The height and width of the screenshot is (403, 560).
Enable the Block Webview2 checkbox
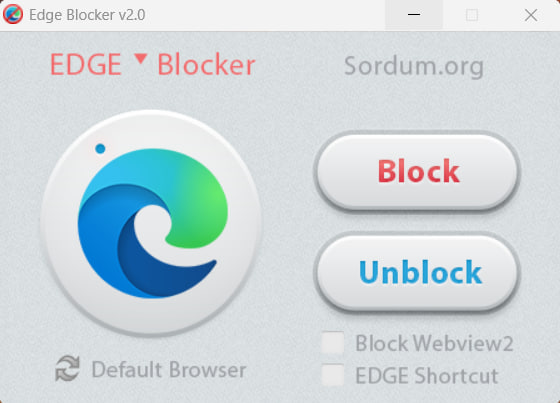pos(332,343)
